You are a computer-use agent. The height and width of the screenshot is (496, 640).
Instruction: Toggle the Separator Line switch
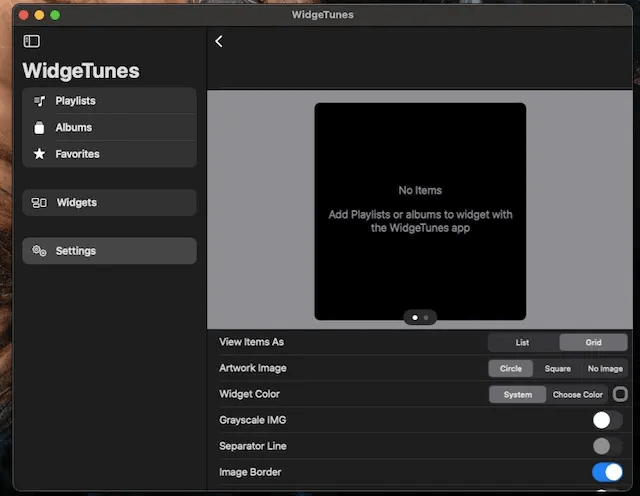pos(607,446)
